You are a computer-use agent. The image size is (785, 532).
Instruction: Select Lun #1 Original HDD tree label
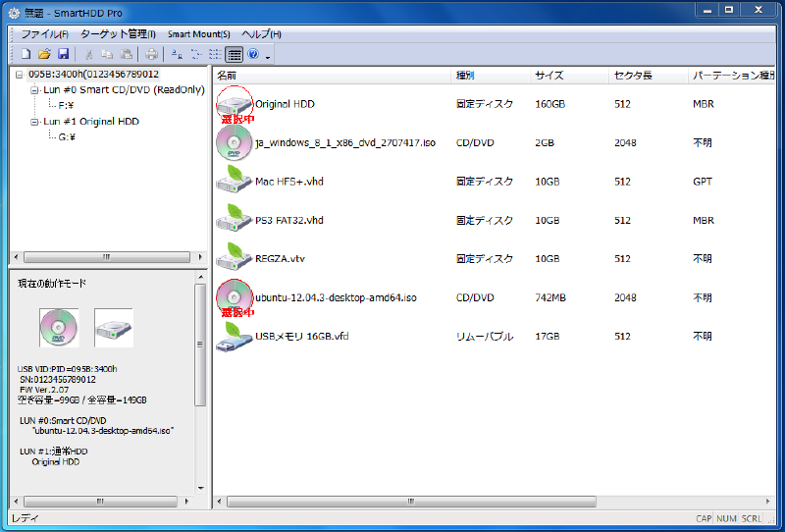coord(91,122)
